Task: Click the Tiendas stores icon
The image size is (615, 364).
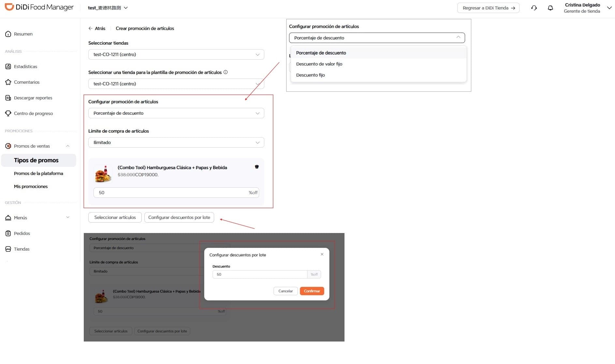Action: tap(8, 249)
